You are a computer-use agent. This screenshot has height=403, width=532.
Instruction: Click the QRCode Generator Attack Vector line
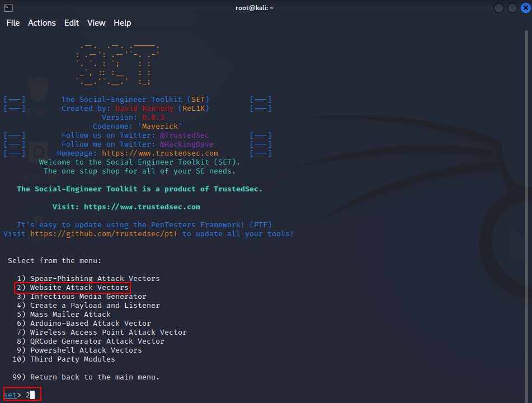[x=97, y=341]
